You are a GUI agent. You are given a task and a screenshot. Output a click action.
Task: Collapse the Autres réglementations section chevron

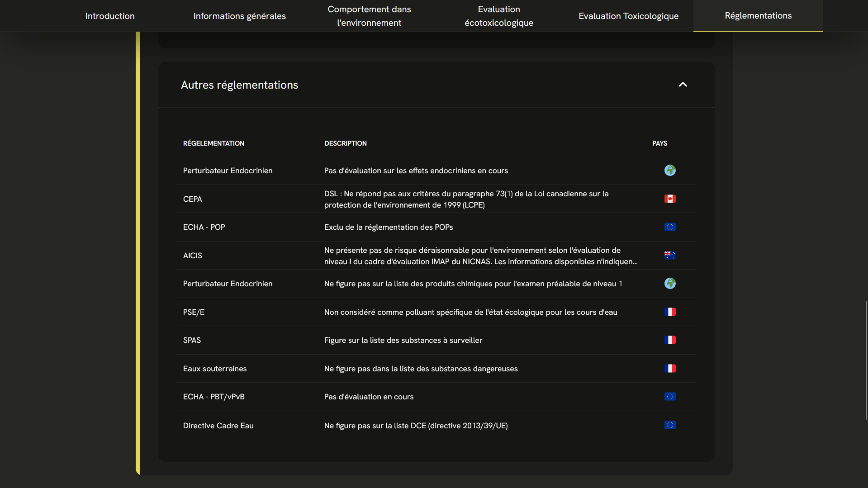pyautogui.click(x=683, y=85)
